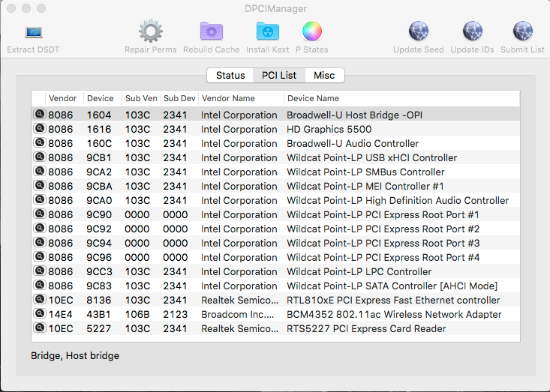Click 'Broadcom Inc....' vendor name cell

point(237,314)
